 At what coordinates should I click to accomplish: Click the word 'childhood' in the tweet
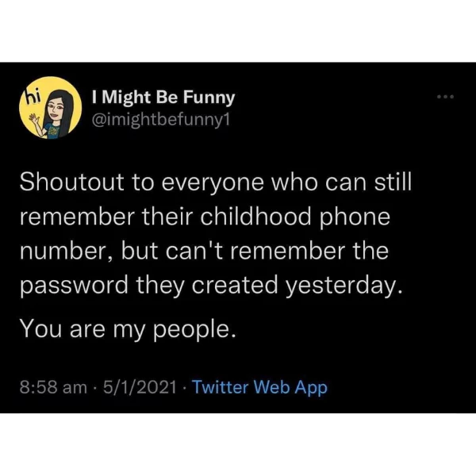click(x=255, y=217)
